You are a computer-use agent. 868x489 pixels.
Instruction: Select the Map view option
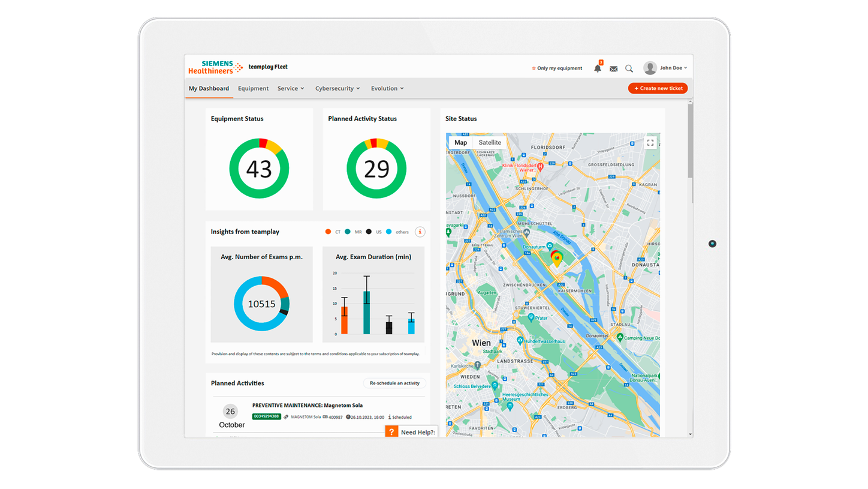tap(460, 143)
